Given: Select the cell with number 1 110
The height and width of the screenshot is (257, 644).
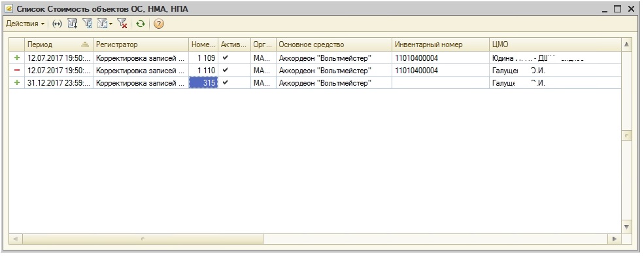Looking at the screenshot, I should pyautogui.click(x=203, y=70).
